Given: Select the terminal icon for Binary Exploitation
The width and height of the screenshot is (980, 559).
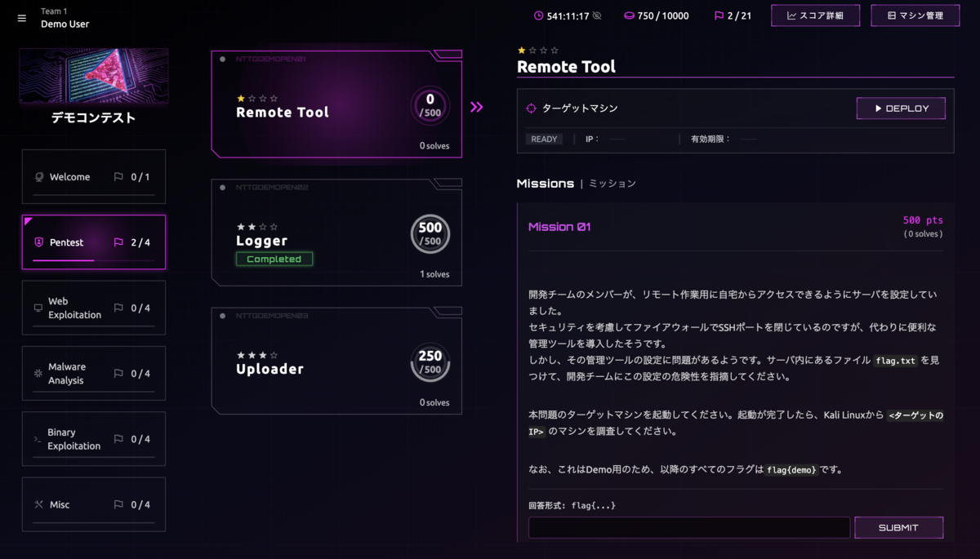Looking at the screenshot, I should 39,438.
